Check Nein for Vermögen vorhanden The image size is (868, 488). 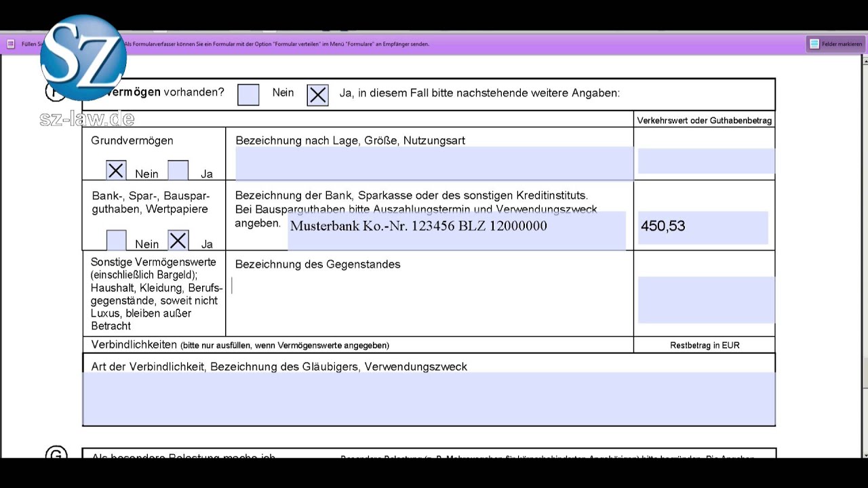[x=248, y=95]
